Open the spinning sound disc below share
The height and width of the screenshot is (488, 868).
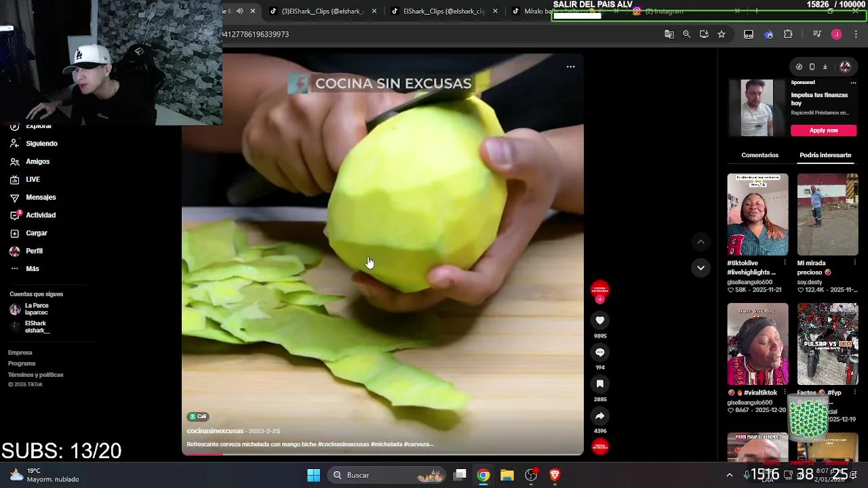[600, 446]
